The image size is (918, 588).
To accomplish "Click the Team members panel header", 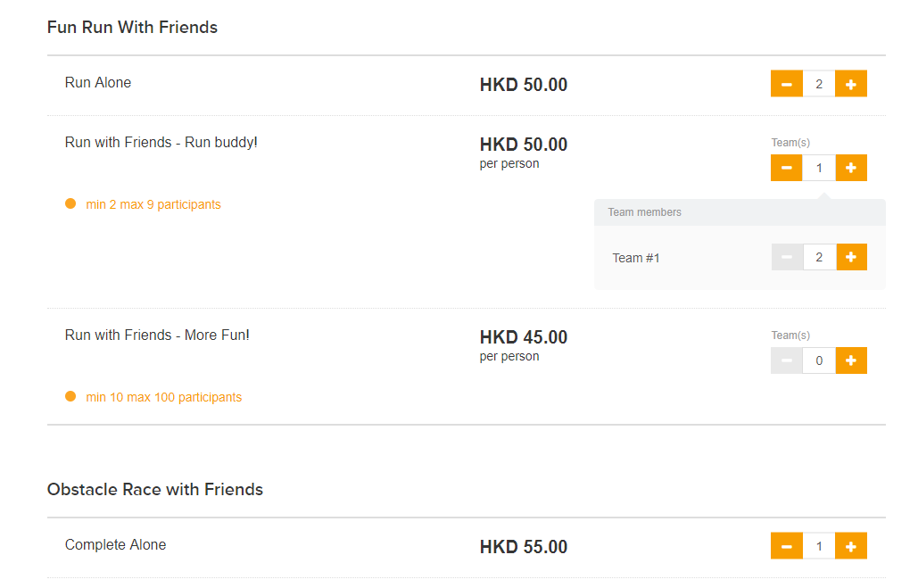I will (740, 212).
